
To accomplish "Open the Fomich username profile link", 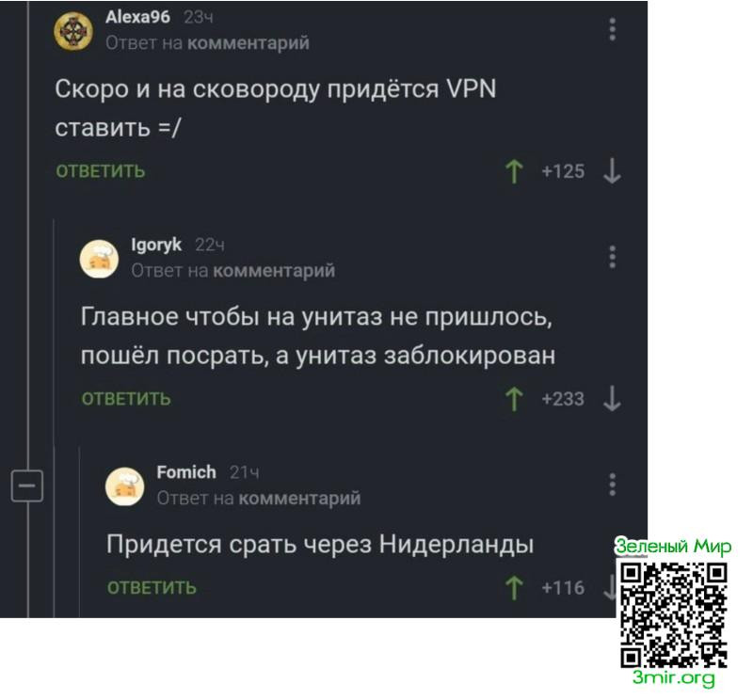I will pos(186,472).
